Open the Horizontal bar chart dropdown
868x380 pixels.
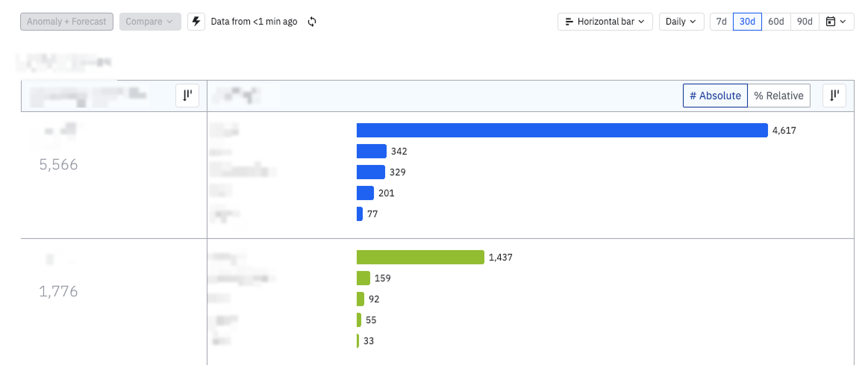click(605, 22)
